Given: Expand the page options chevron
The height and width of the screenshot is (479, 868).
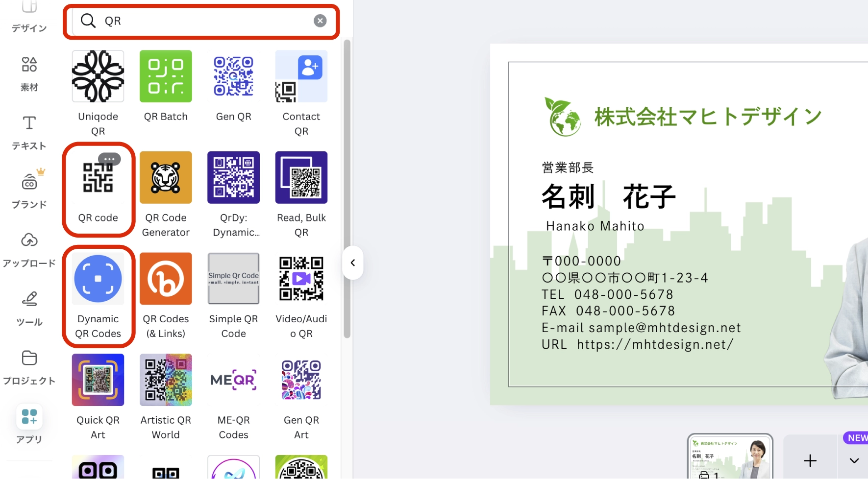Looking at the screenshot, I should tap(854, 460).
